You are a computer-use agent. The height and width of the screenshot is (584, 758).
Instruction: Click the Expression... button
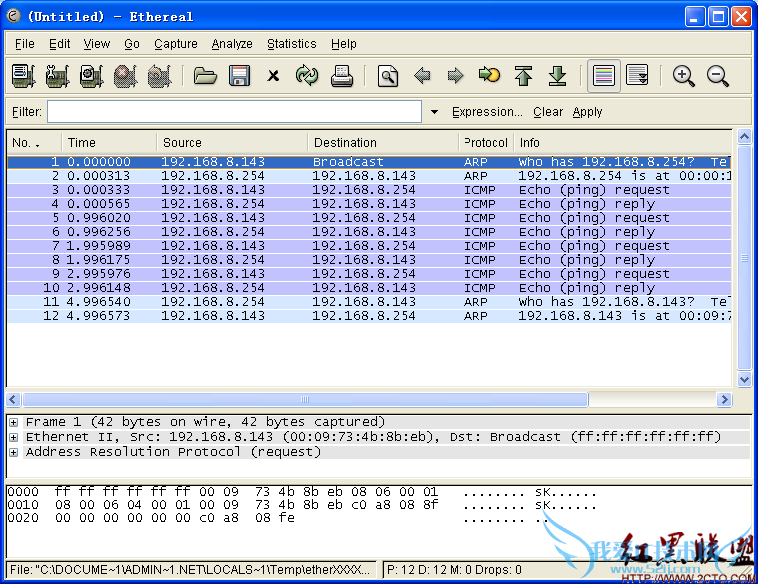pyautogui.click(x=487, y=112)
